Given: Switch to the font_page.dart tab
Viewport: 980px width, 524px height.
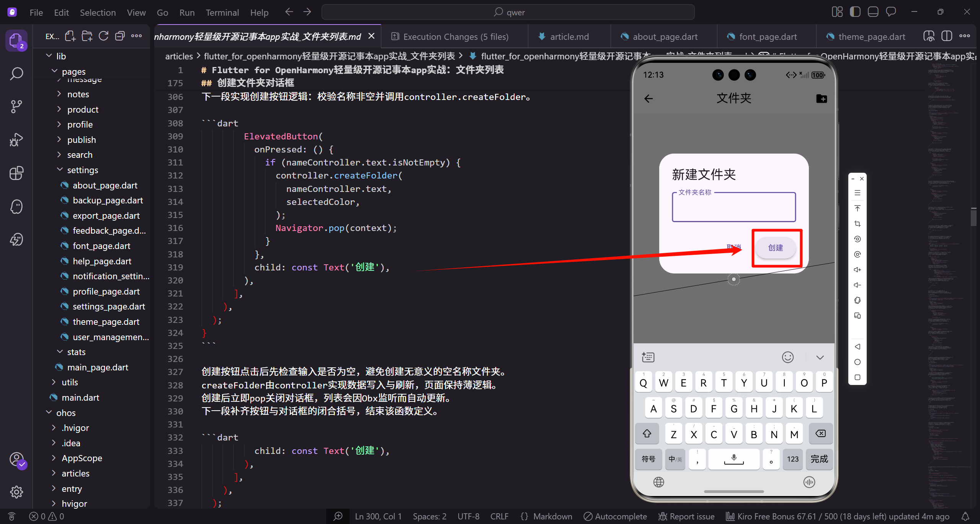Looking at the screenshot, I should click(x=767, y=36).
